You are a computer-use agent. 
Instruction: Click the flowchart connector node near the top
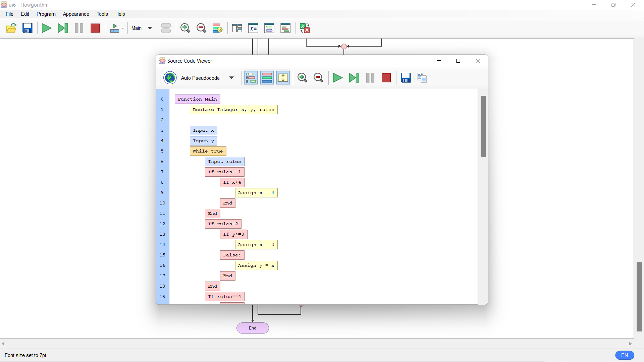pyautogui.click(x=344, y=47)
